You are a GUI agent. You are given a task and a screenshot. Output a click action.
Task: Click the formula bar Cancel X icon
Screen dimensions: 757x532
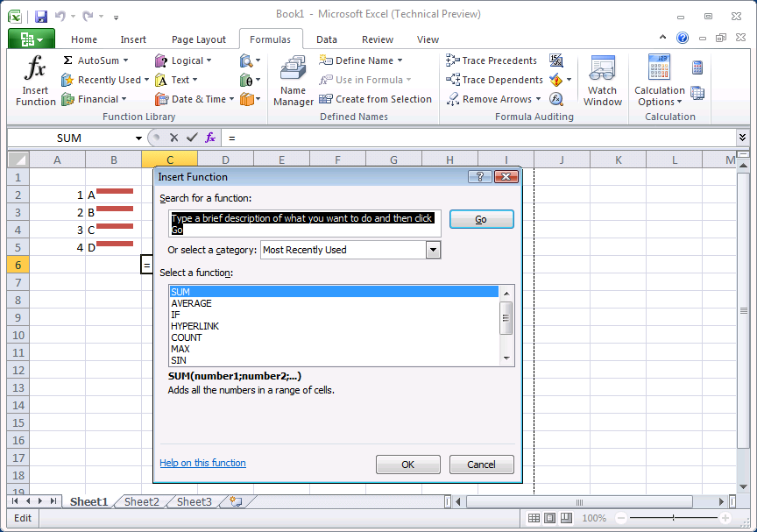tap(174, 138)
